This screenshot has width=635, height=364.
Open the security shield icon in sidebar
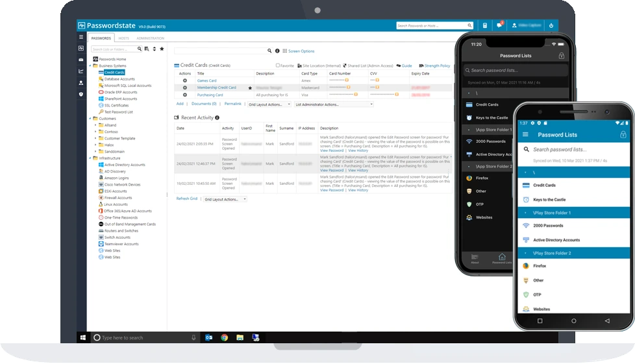[81, 94]
